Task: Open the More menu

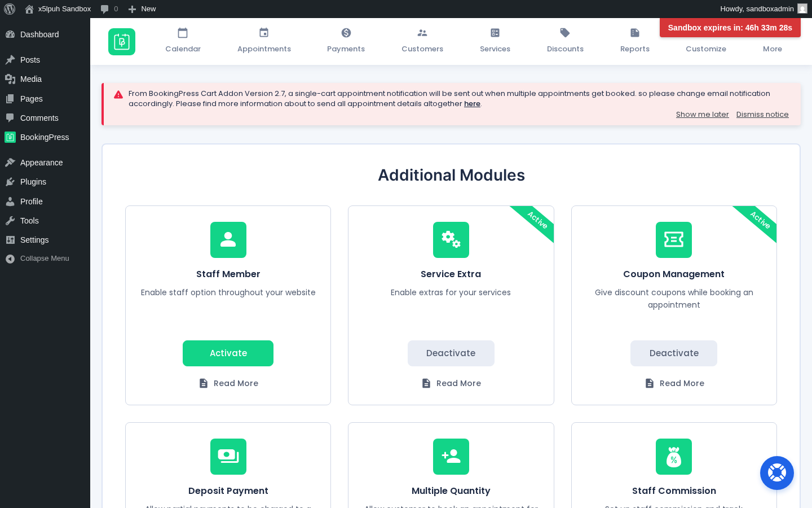Action: coord(773,49)
